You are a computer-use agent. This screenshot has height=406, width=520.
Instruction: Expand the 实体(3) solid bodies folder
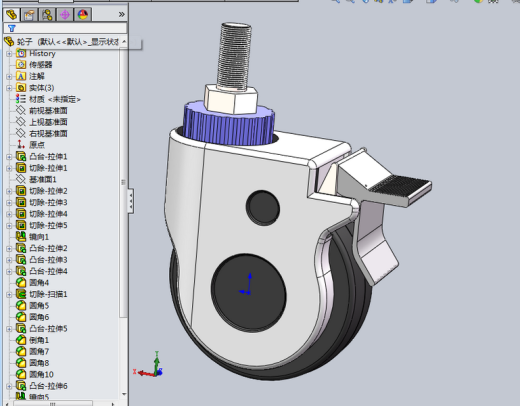tap(9, 88)
